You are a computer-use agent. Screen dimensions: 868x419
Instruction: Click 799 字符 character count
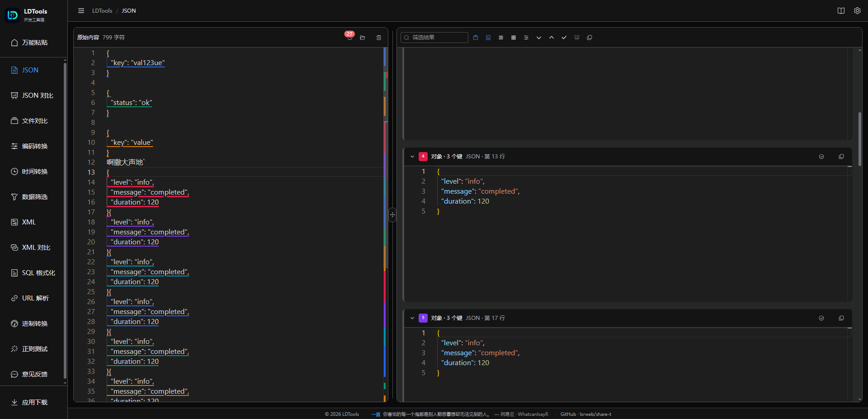pos(113,38)
